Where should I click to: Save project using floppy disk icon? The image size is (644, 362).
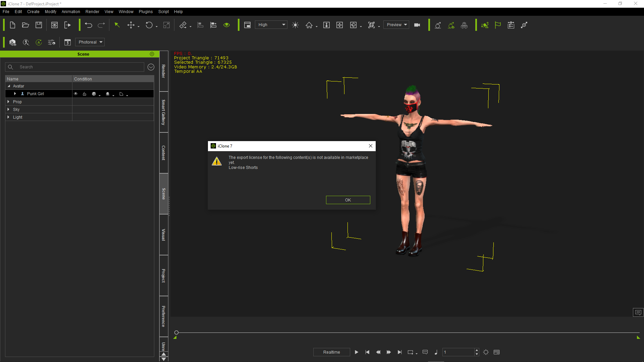tap(39, 25)
